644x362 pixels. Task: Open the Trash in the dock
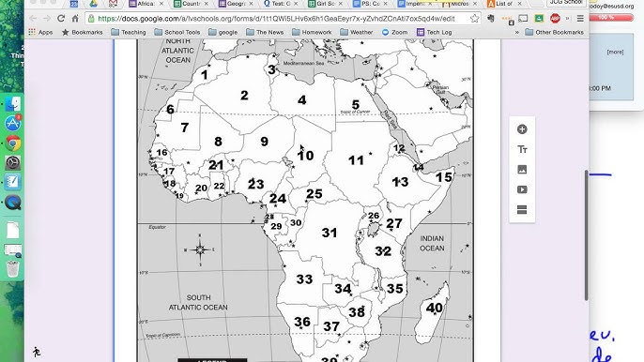(x=13, y=269)
